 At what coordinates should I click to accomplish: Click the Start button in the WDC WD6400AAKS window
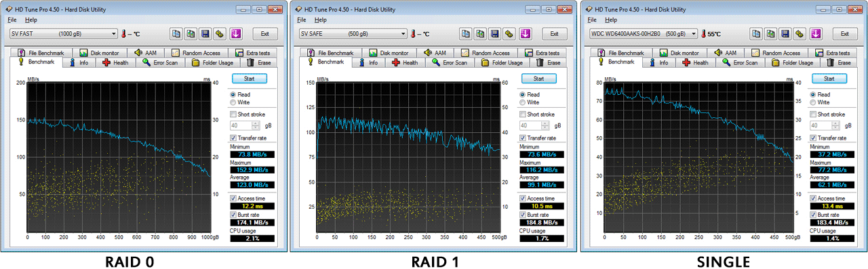coord(829,79)
